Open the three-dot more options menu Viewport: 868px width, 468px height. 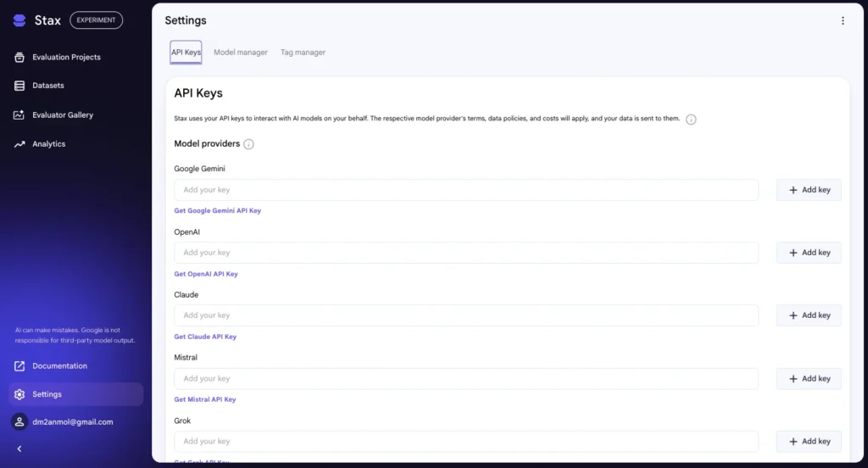[x=843, y=20]
